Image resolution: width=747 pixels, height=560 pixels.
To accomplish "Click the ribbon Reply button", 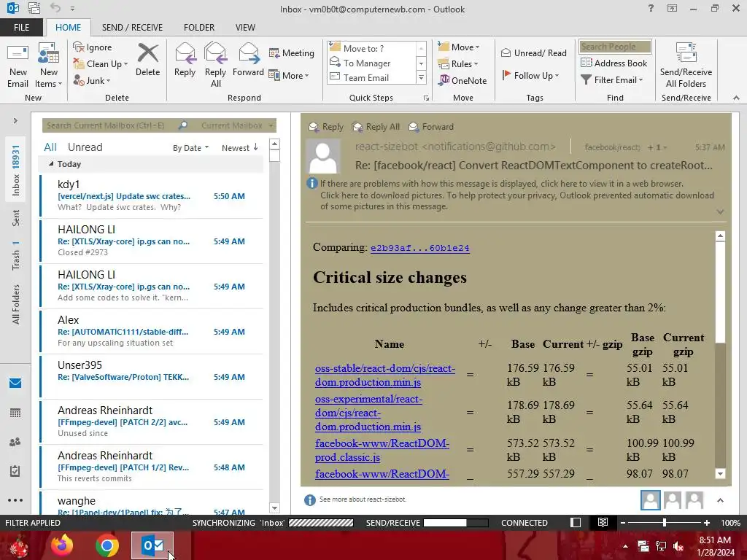I will tap(185, 60).
